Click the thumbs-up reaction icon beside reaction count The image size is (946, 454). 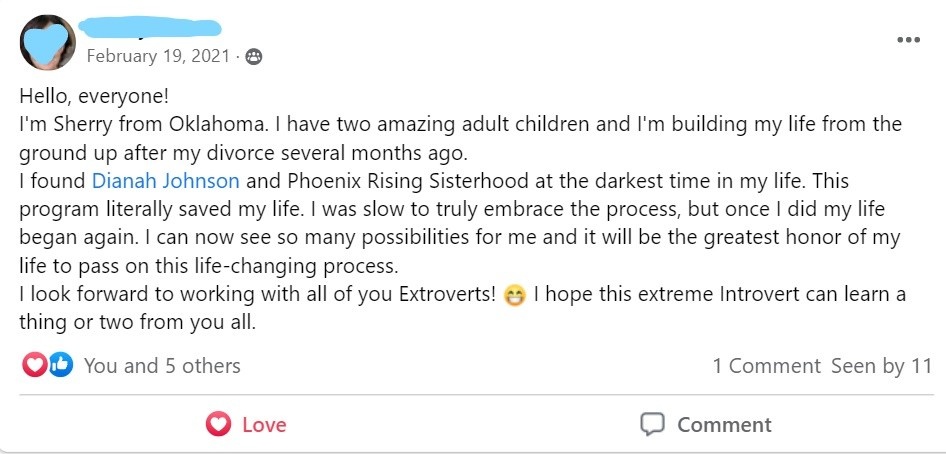pyautogui.click(x=60, y=365)
